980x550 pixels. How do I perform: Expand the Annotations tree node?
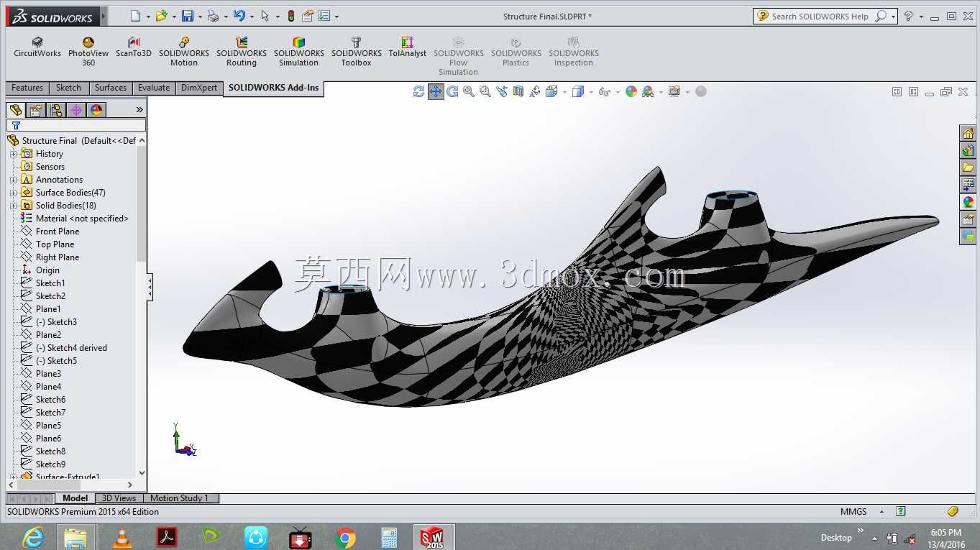coord(13,180)
